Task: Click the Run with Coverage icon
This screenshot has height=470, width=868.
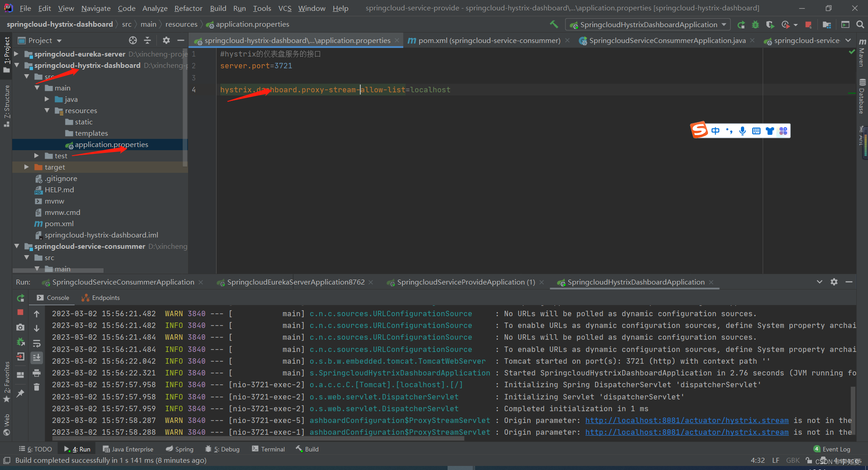Action: pos(770,25)
